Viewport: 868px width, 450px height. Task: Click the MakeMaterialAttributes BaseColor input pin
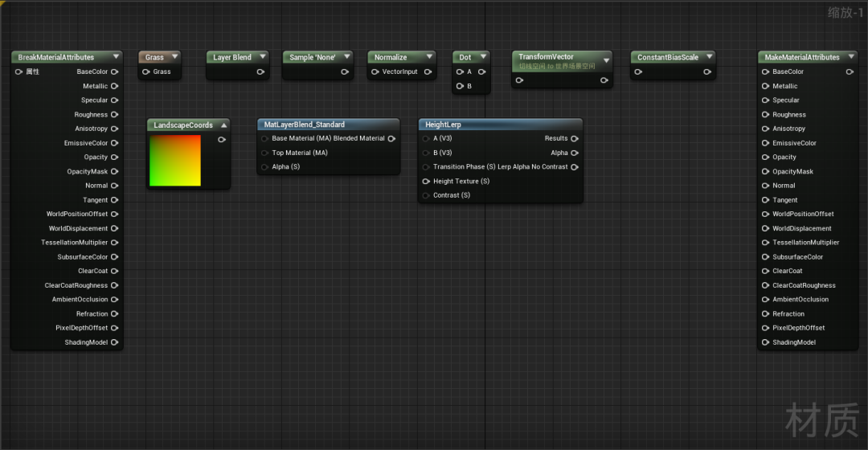pos(766,72)
